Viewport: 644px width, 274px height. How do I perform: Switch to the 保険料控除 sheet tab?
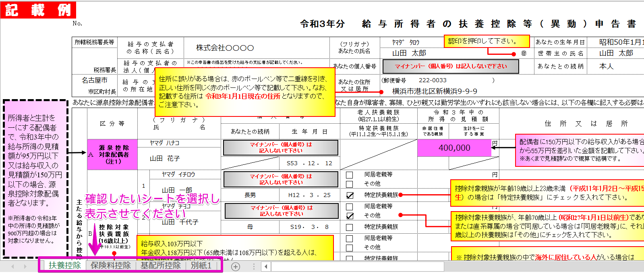pos(111,266)
